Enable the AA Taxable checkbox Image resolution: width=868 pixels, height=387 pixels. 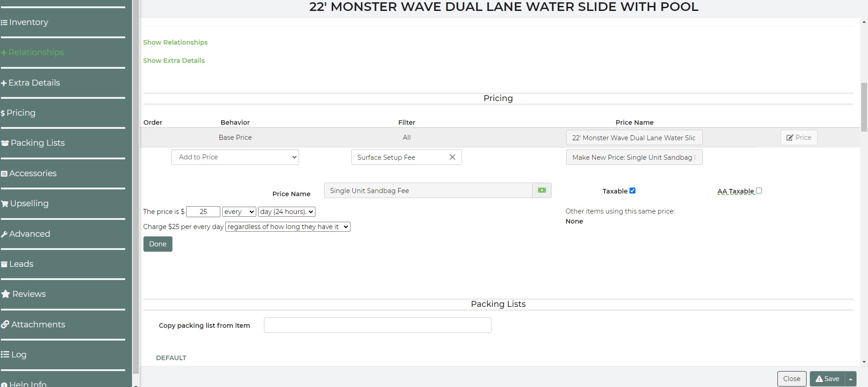click(759, 191)
